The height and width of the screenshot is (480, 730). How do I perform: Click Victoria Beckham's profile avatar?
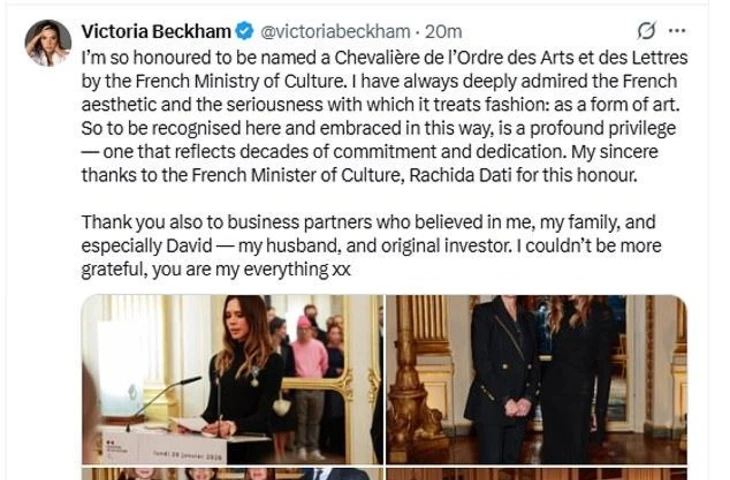48,43
